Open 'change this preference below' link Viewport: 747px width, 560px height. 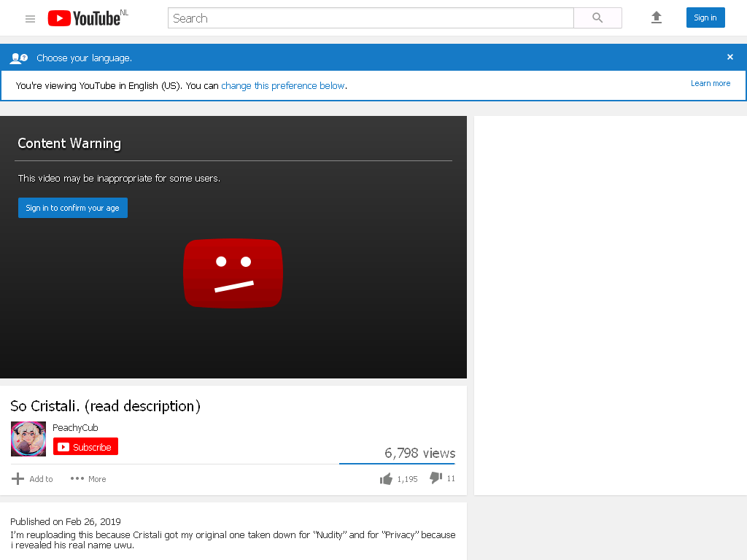coord(283,86)
